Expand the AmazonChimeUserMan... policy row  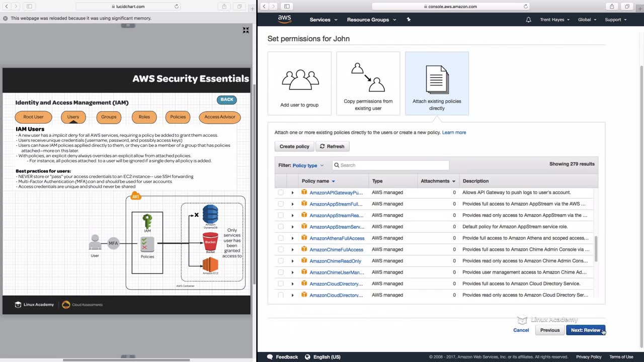(x=292, y=273)
